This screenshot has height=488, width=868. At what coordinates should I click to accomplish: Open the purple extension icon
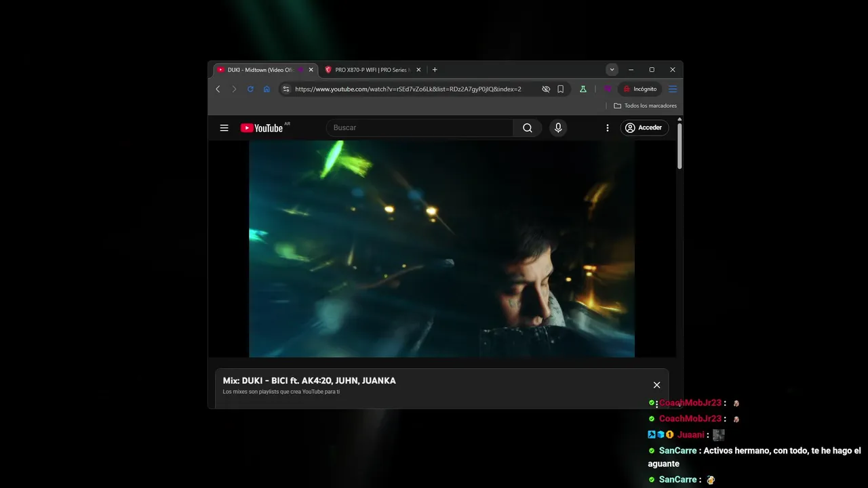point(608,89)
